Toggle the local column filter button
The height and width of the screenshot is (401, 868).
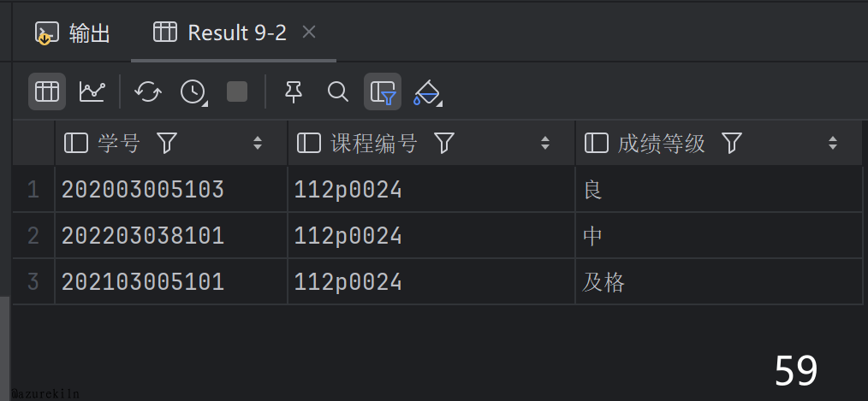pyautogui.click(x=383, y=91)
